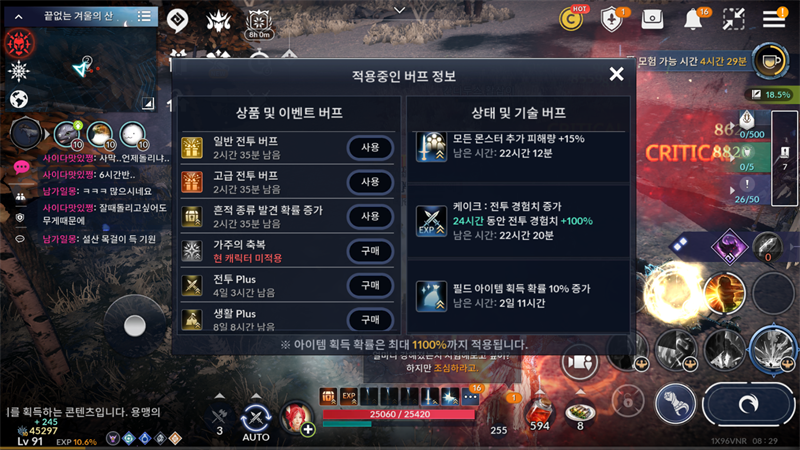Tap the camera view mode icon
The image size is (800, 450).
pos(580,362)
